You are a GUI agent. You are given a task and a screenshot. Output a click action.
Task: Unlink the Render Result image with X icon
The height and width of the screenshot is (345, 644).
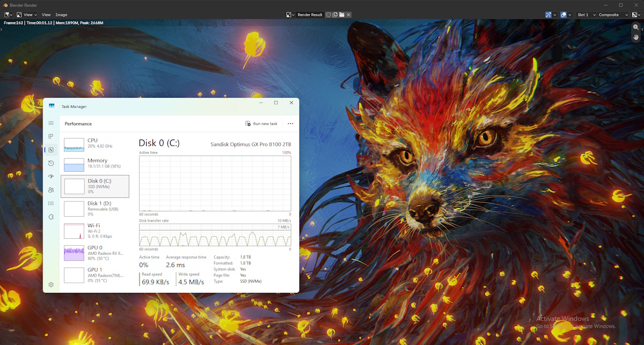point(348,14)
